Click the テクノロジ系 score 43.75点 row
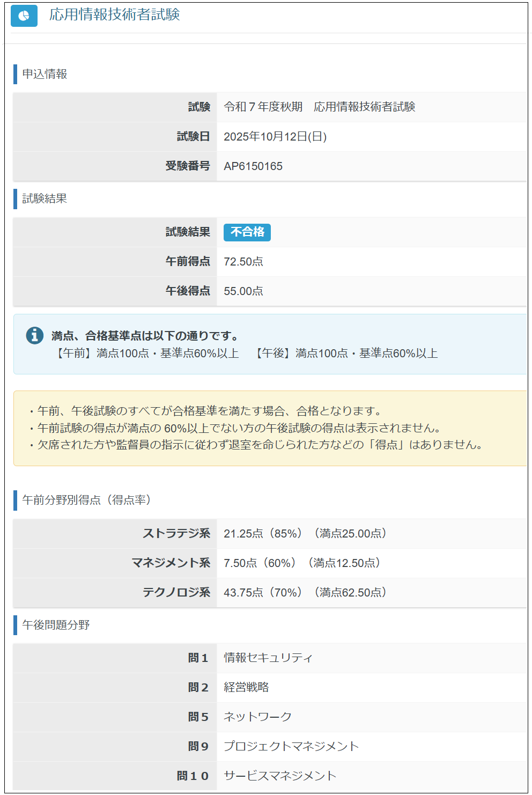The width and height of the screenshot is (532, 795). click(x=305, y=593)
